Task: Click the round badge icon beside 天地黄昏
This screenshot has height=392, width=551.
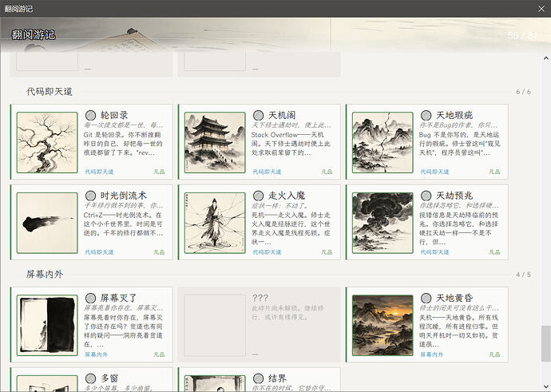Action: click(x=426, y=299)
